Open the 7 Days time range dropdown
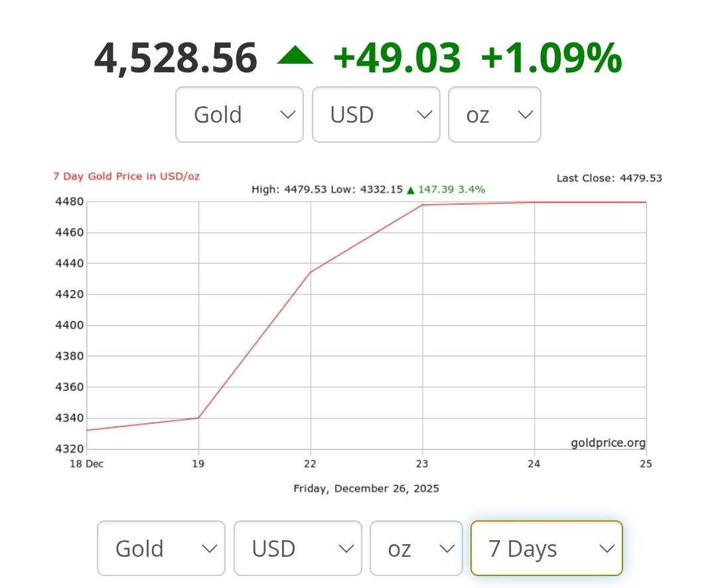The height and width of the screenshot is (588, 716). point(546,548)
